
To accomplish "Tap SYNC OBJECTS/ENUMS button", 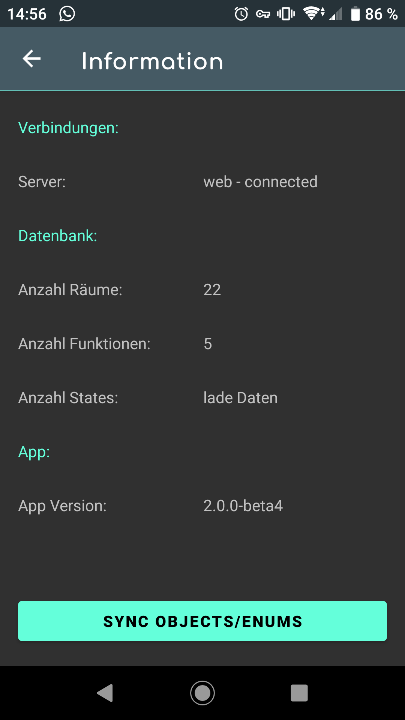I will (x=202, y=621).
